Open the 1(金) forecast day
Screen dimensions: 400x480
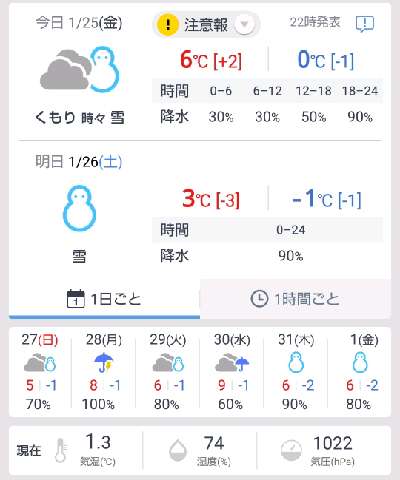click(x=360, y=372)
